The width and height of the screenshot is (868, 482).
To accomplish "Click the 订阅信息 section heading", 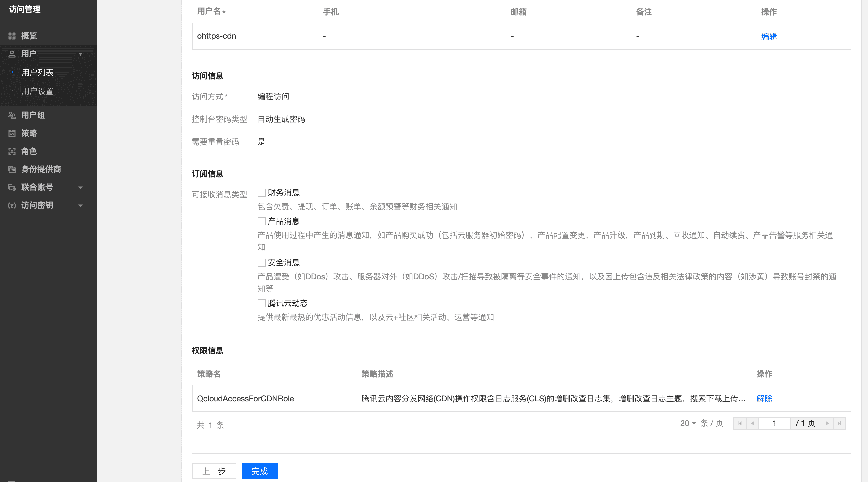I will coord(208,174).
